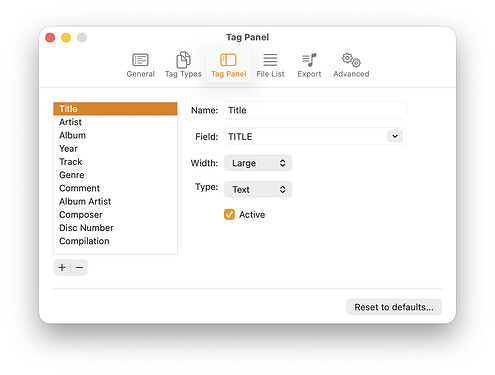Open the Export preferences tab
This screenshot has height=375, width=495.
click(309, 65)
